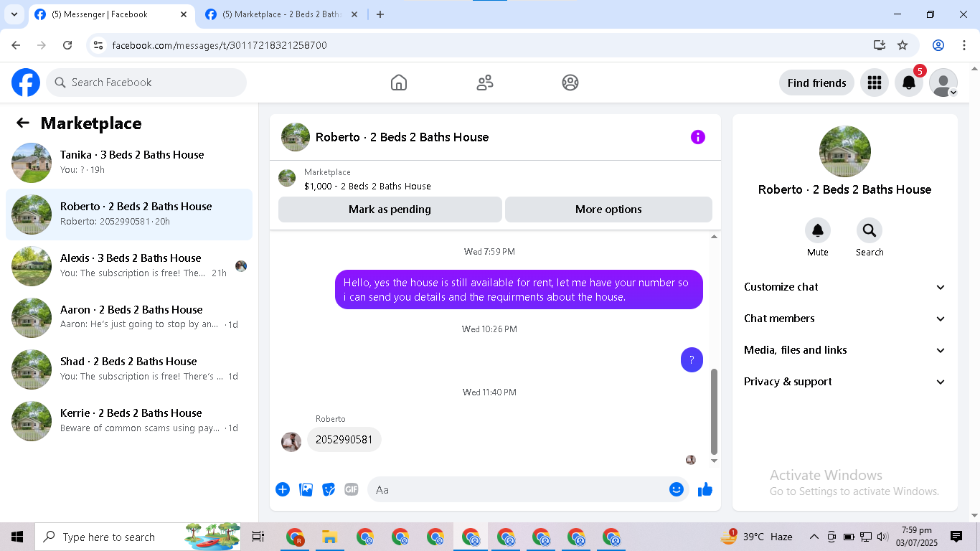Screen dimensions: 980x551
Task: Reload the page with browser refresh icon
Action: pyautogui.click(x=67, y=45)
